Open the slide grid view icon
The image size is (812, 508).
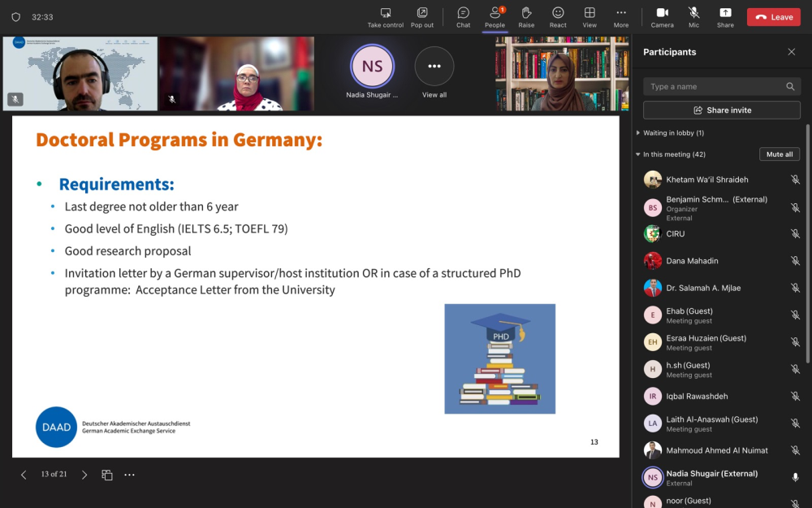(x=107, y=475)
